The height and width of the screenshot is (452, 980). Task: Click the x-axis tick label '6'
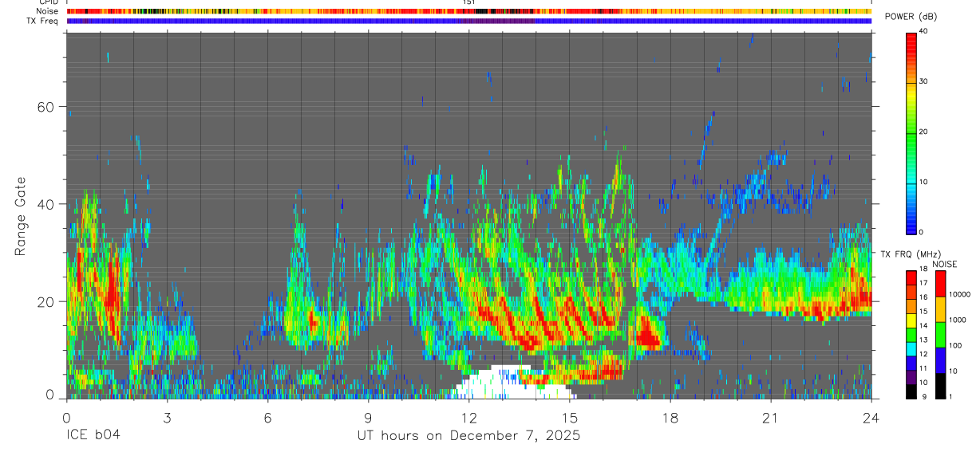[x=267, y=418]
